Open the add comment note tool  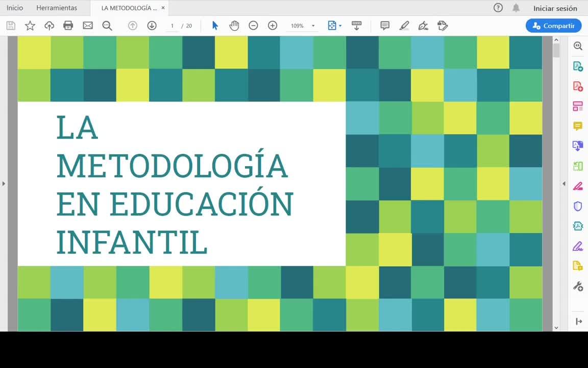(385, 26)
